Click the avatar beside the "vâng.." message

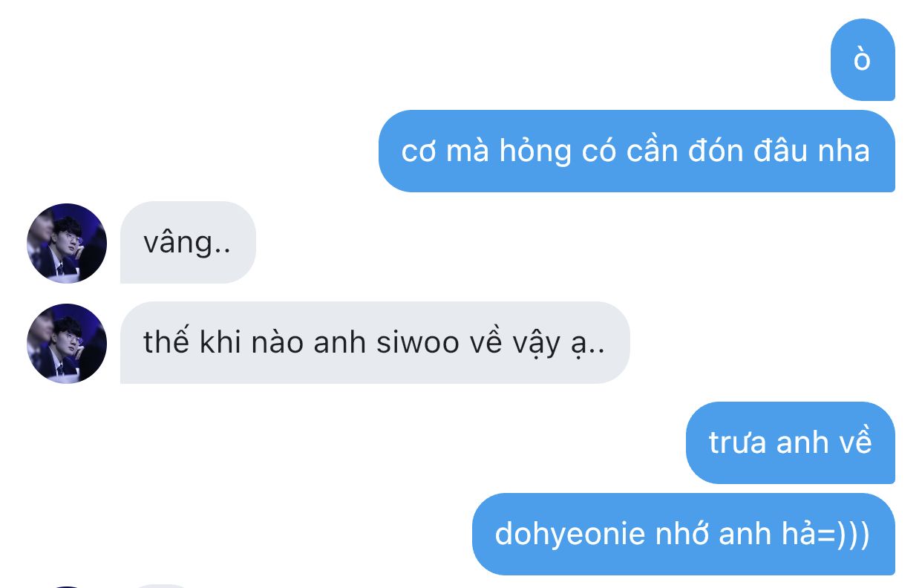tap(67, 243)
